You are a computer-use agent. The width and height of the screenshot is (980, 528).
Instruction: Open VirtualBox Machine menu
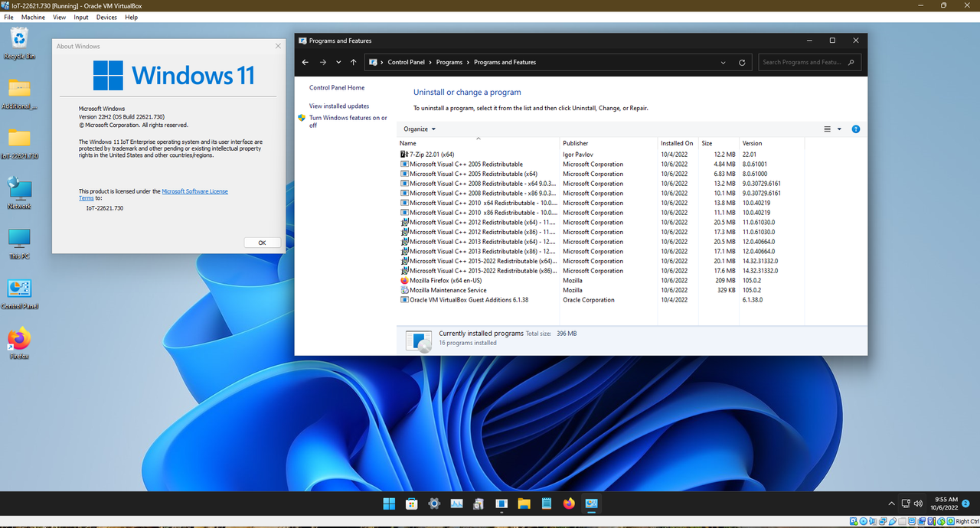click(x=33, y=17)
